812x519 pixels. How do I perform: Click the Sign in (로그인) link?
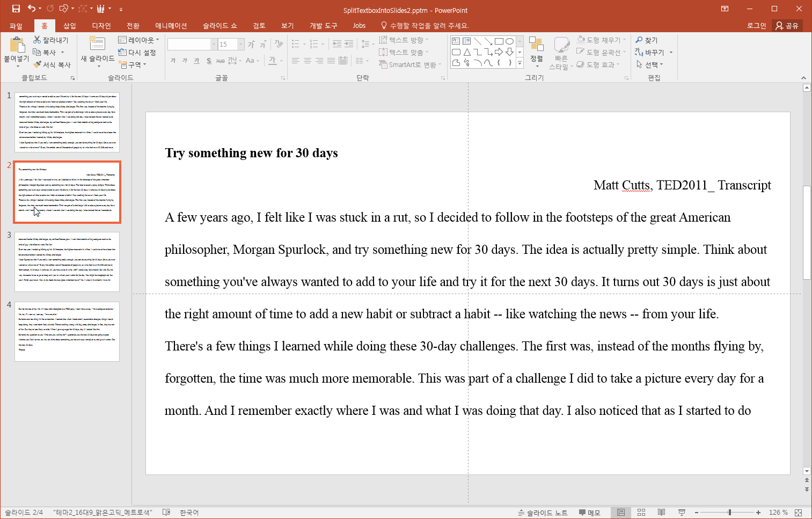(757, 26)
